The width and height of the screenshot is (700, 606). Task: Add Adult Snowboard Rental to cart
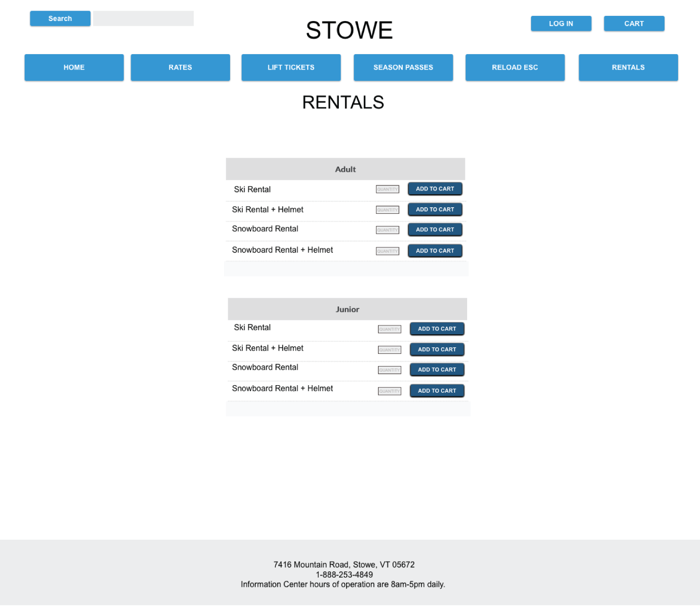[435, 230]
